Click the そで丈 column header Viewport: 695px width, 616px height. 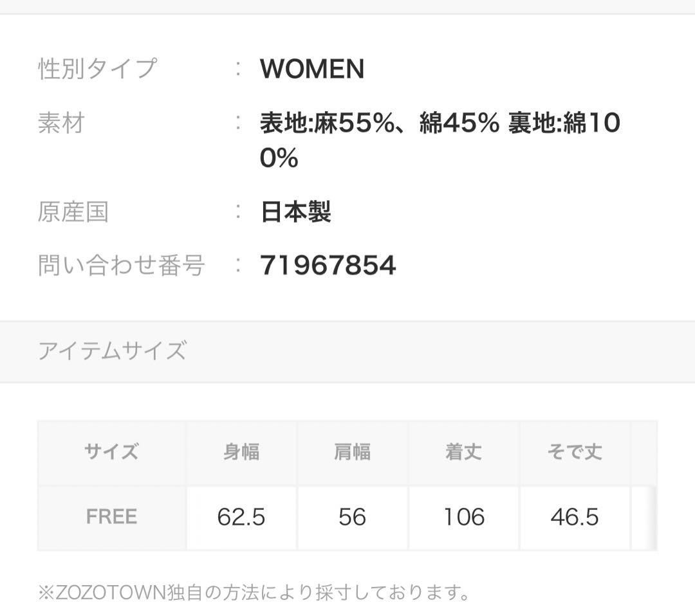575,452
